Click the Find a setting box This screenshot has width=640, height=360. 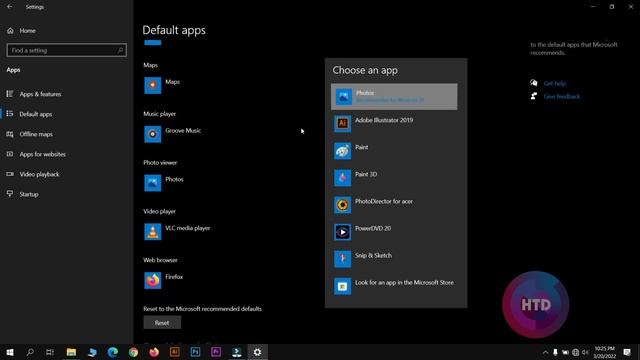click(67, 50)
